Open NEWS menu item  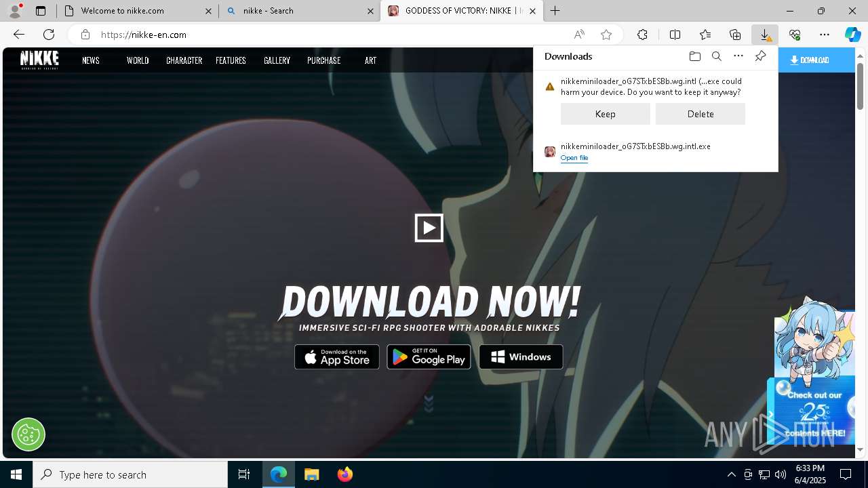pyautogui.click(x=91, y=60)
